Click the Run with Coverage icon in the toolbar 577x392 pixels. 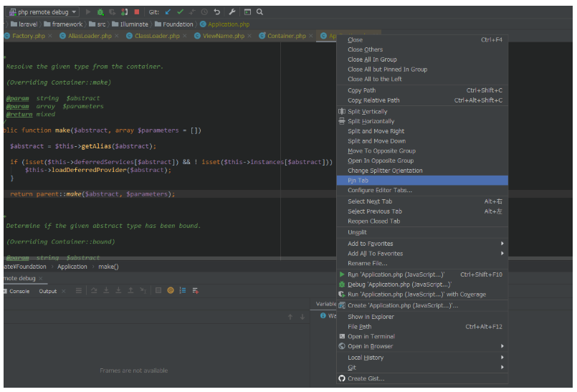(x=113, y=11)
